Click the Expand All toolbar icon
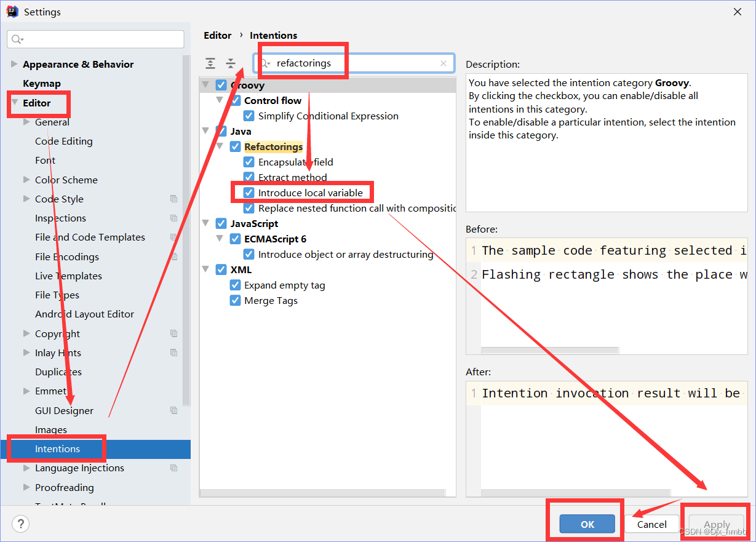This screenshot has height=542, width=756. 210,63
